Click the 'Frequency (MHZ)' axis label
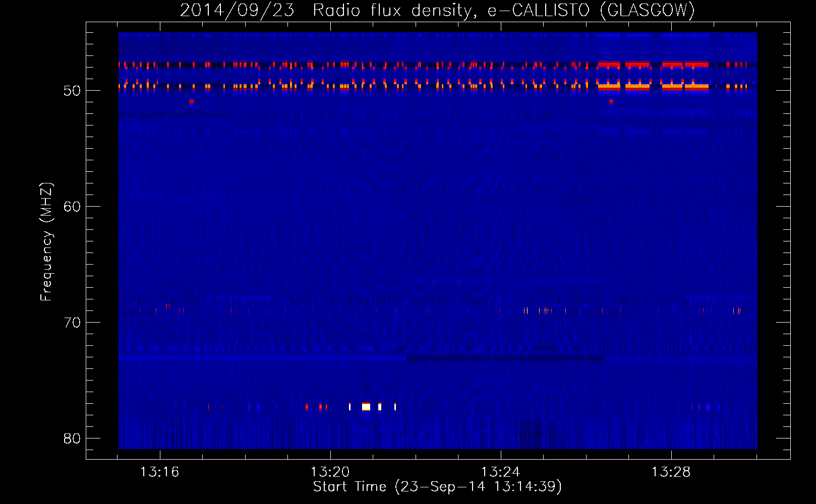 [46, 242]
